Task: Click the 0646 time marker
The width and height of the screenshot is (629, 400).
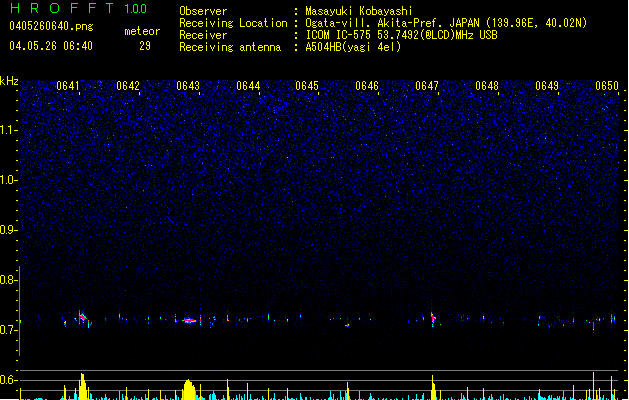Action: 367,86
